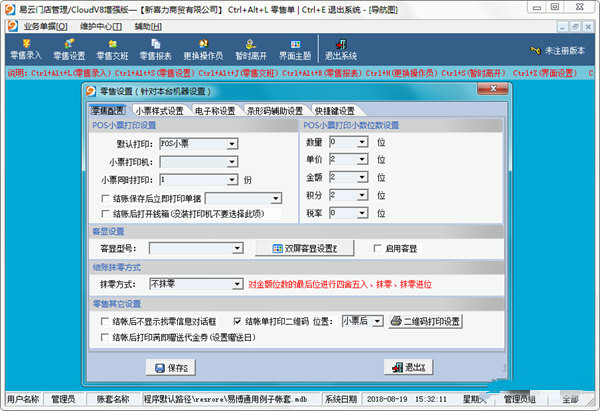The width and height of the screenshot is (600, 411).
Task: Switch to the 条形码辅助设置 tab
Action: 275,111
